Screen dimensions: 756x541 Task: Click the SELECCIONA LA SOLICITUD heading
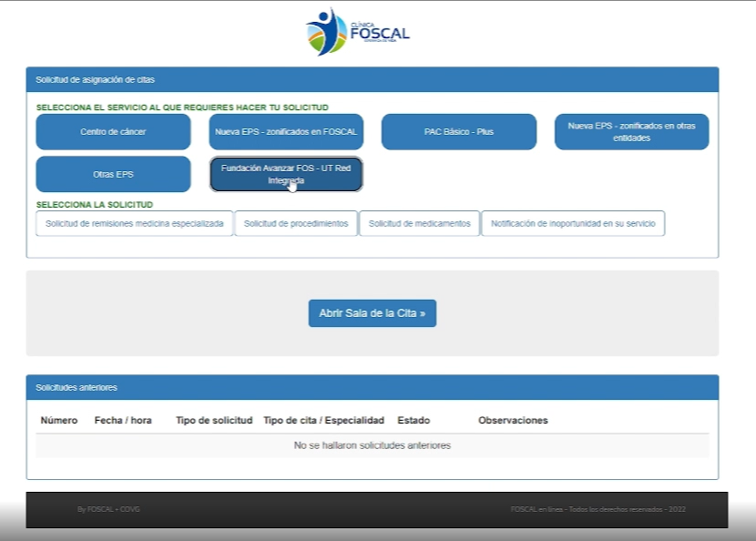pos(95,205)
